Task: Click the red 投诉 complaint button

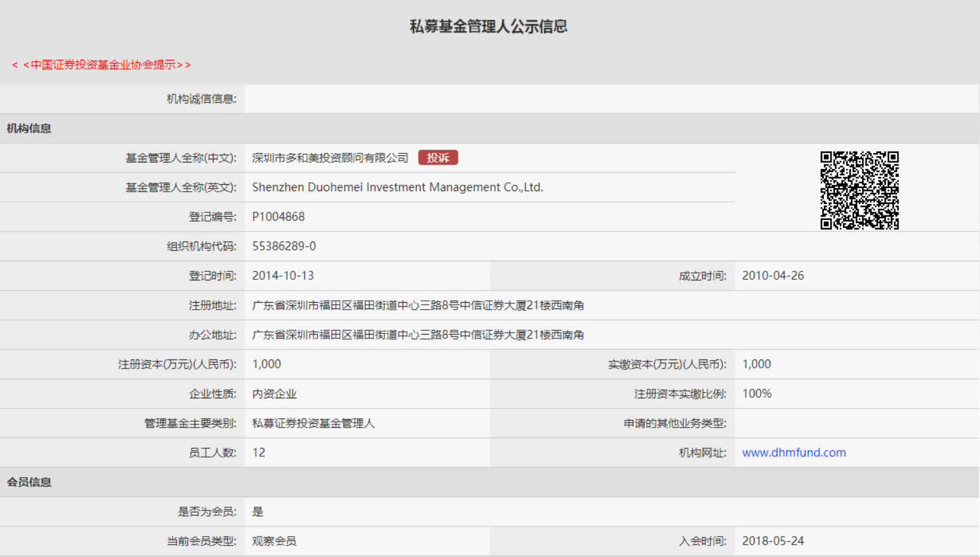Action: point(438,157)
